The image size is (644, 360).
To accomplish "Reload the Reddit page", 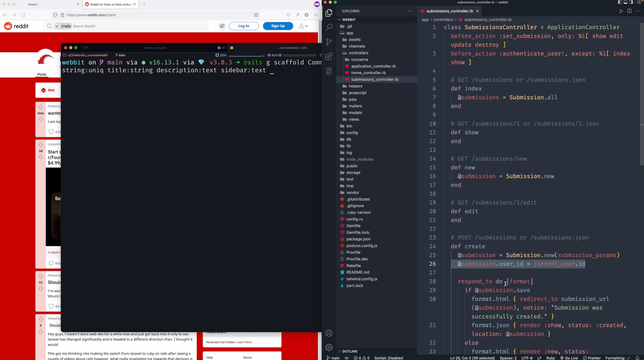I will click(x=23, y=15).
